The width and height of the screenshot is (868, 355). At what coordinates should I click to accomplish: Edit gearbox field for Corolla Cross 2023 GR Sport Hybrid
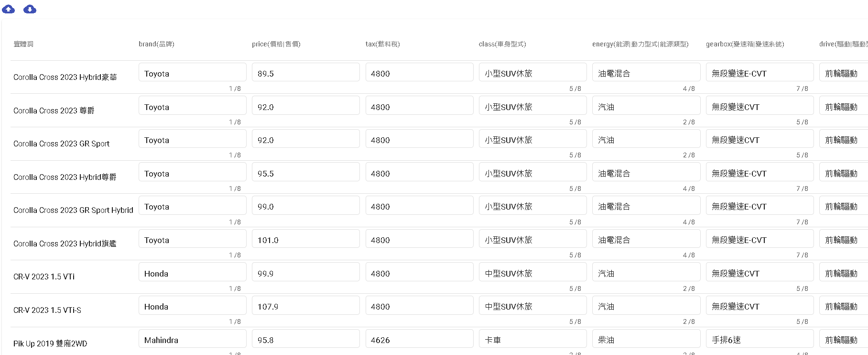point(760,205)
